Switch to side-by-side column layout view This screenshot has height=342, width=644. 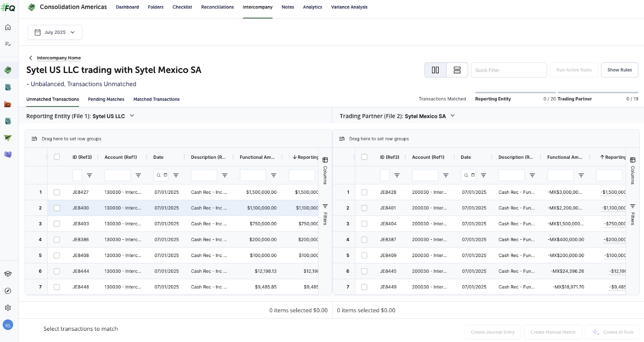click(435, 70)
